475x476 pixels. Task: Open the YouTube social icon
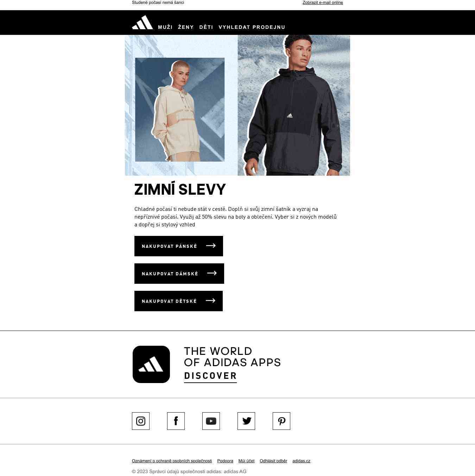(x=211, y=421)
